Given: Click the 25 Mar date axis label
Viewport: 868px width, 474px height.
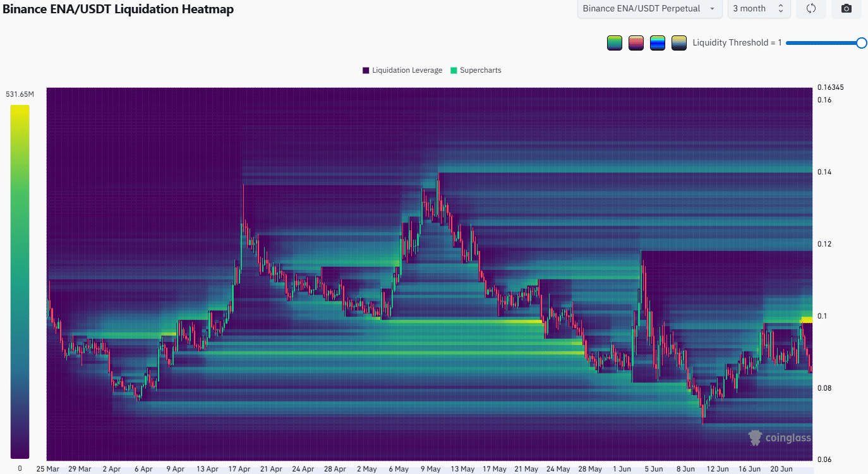Looking at the screenshot, I should (x=48, y=469).
